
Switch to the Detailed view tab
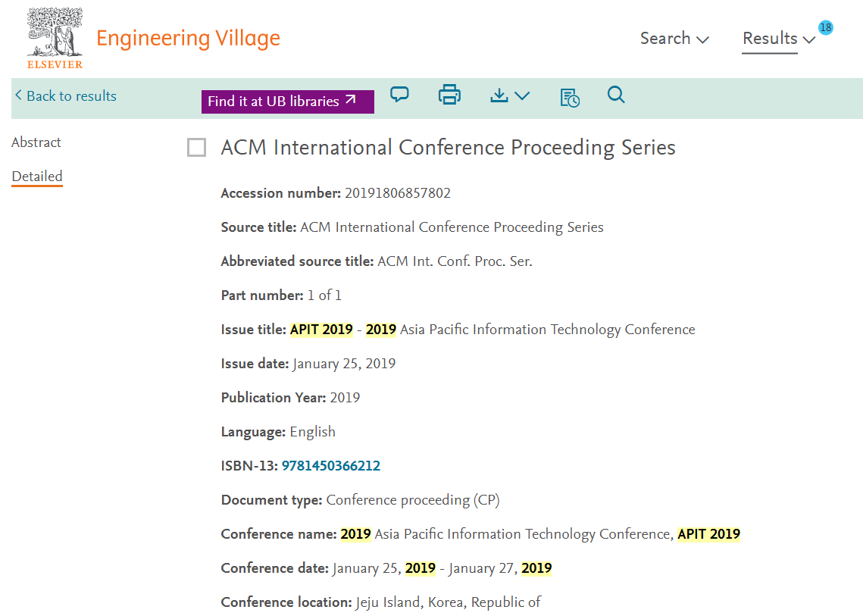point(37,177)
